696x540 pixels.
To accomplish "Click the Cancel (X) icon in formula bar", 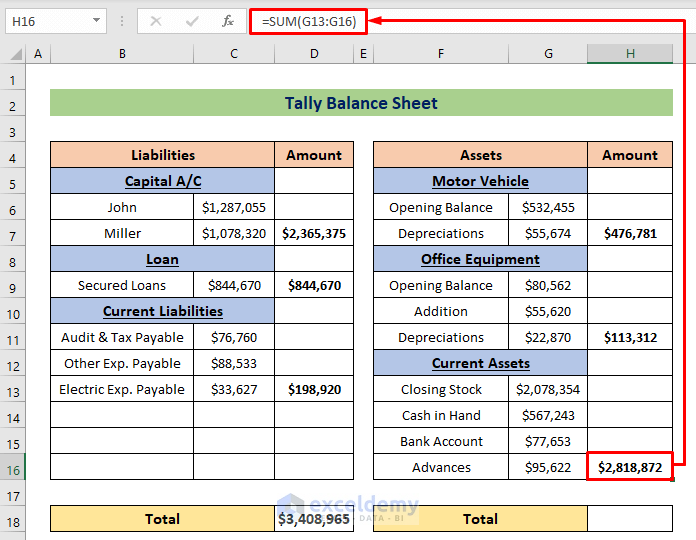I will (156, 20).
